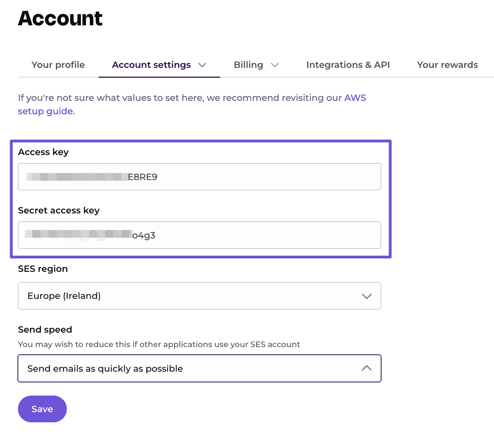Screen dimensions: 494x448
Task: Collapse the Send speed dropdown's up arrow
Action: 367,368
